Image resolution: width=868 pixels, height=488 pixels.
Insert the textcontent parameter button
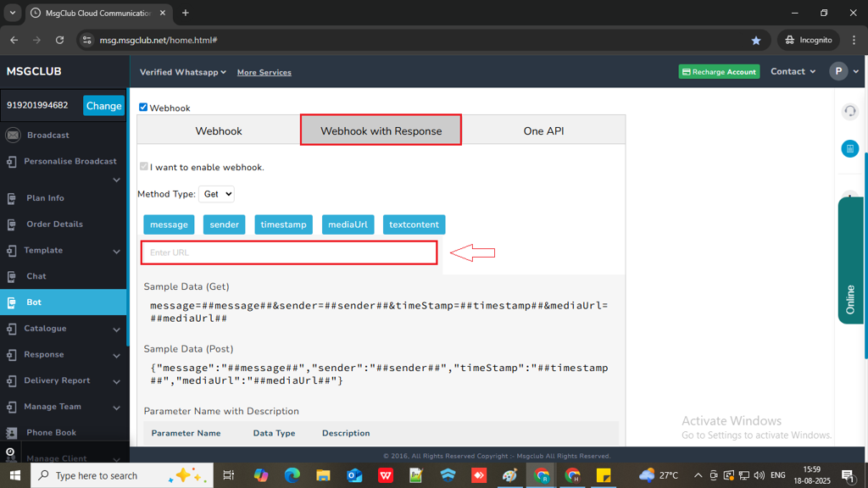tap(414, 225)
